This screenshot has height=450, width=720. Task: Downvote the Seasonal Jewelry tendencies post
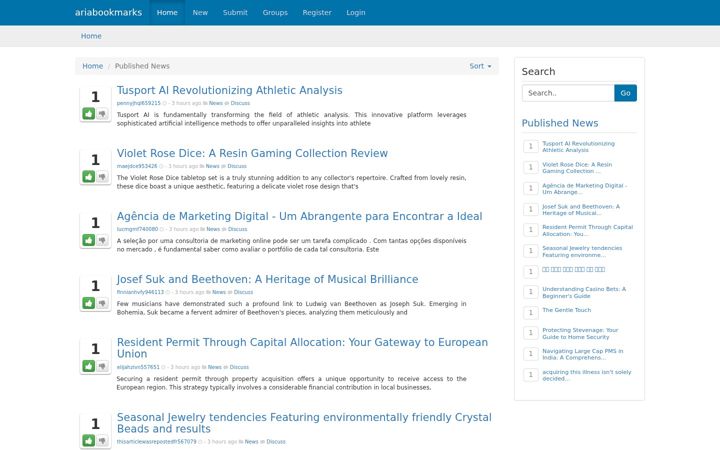pos(102,441)
